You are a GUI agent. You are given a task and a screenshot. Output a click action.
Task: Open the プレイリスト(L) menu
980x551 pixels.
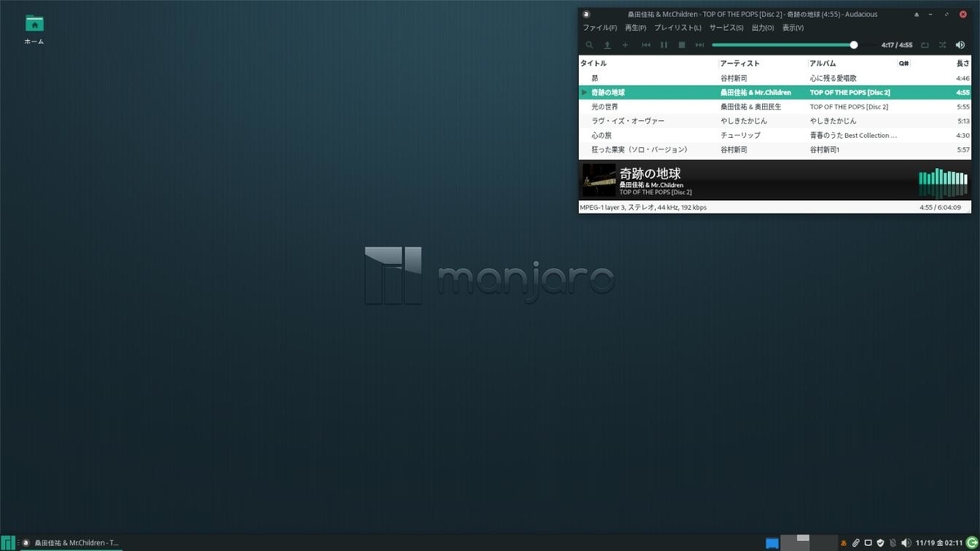[x=677, y=28]
